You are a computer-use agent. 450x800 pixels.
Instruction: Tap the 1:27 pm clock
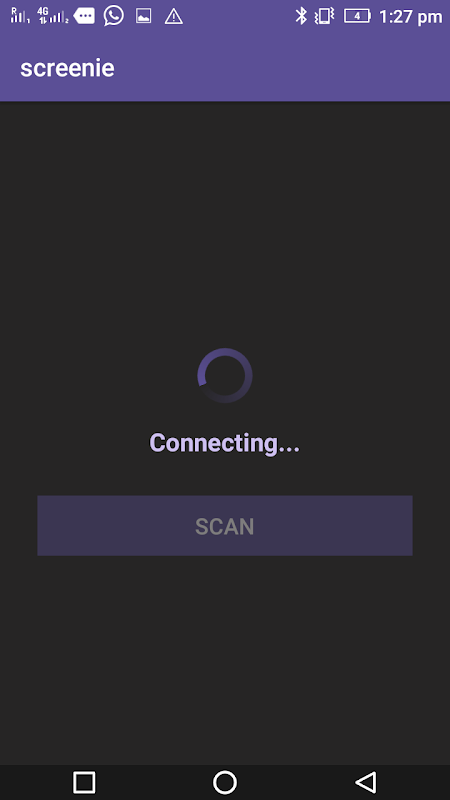(411, 17)
